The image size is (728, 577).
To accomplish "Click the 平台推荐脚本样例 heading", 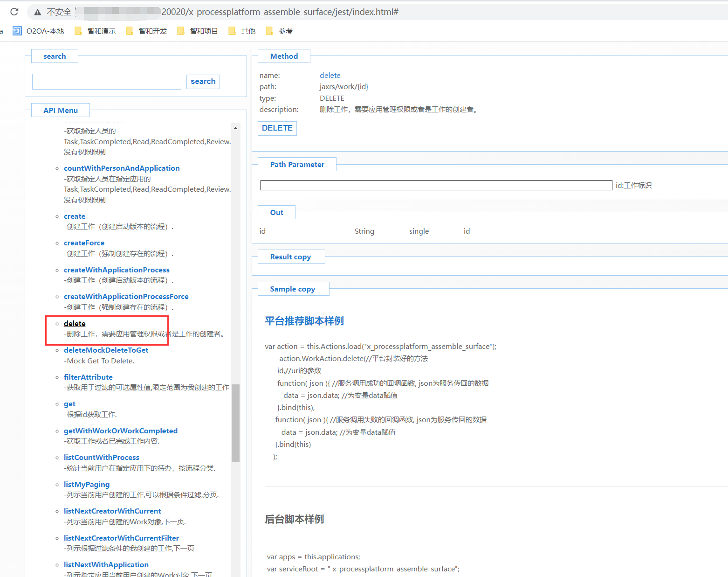I will click(x=304, y=321).
